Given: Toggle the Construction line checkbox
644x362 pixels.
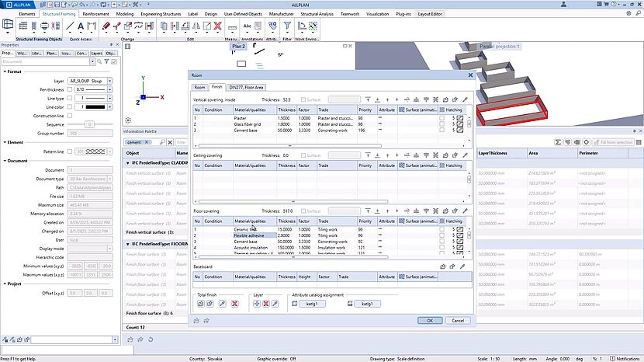Looking at the screenshot, I should pyautogui.click(x=71, y=116).
